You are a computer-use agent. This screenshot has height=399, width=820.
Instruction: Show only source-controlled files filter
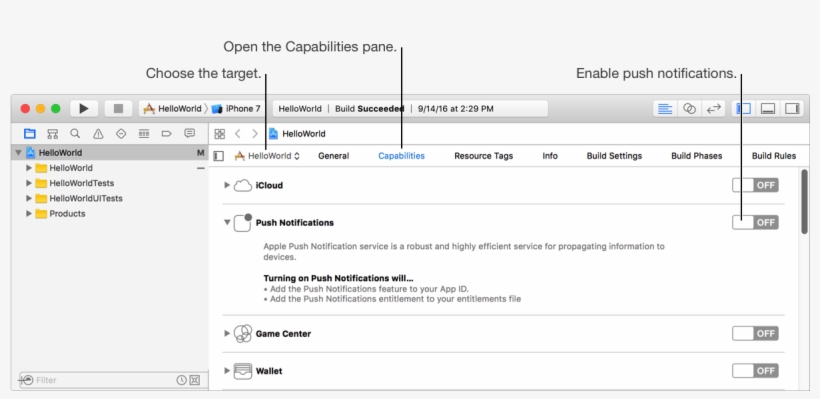click(x=195, y=380)
